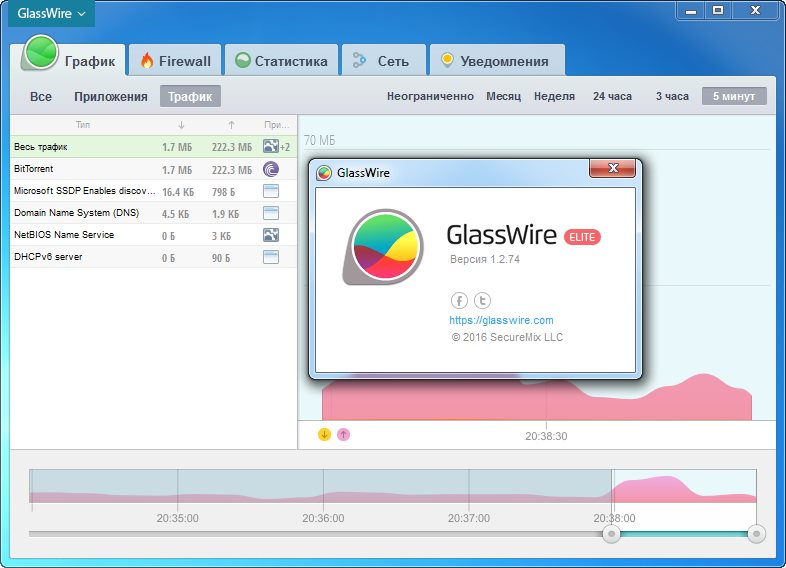The width and height of the screenshot is (786, 568).
Task: Minimize the GlassWire main window
Action: click(691, 11)
